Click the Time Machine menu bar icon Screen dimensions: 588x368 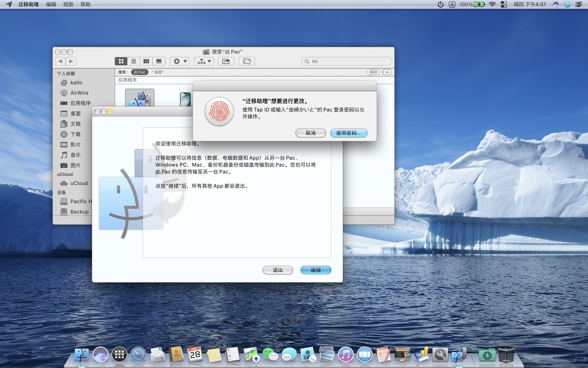(441, 4)
